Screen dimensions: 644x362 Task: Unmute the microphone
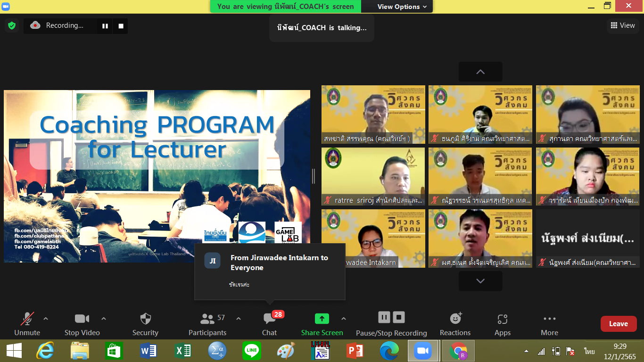pyautogui.click(x=27, y=319)
